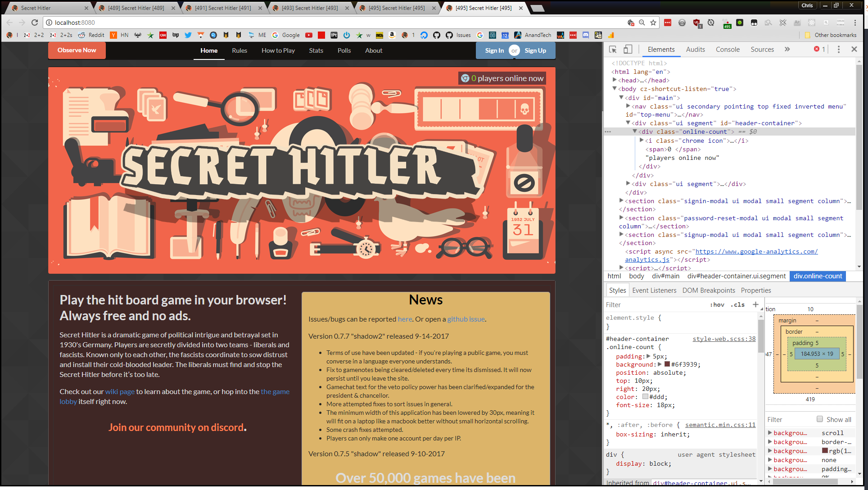Focus the Styles Filter input field
Image resolution: width=868 pixels, height=490 pixels.
[x=655, y=304]
